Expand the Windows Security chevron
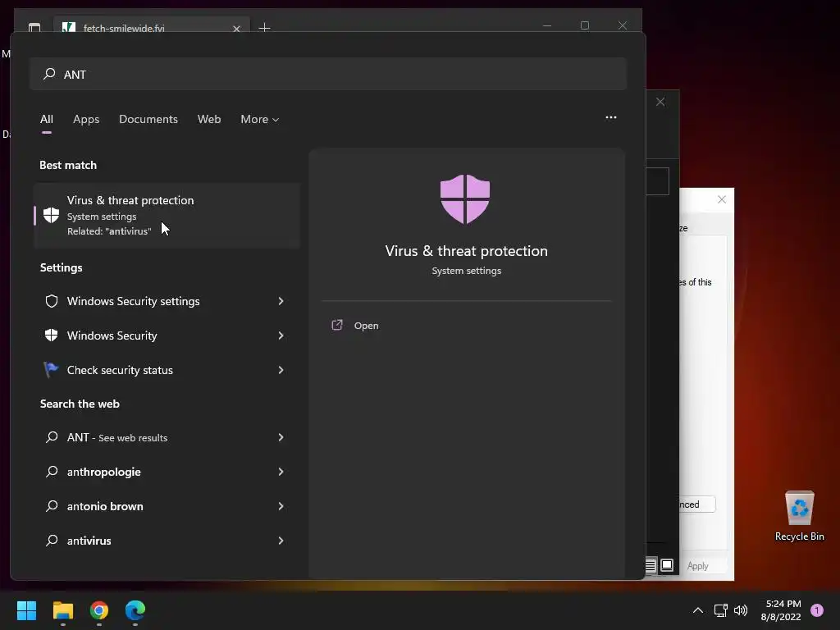The width and height of the screenshot is (840, 630). click(x=281, y=336)
